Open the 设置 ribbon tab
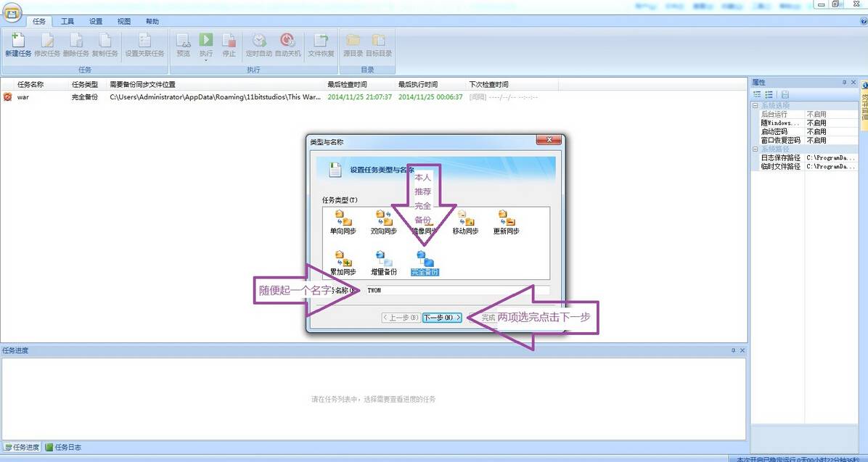The image size is (868, 462). (96, 21)
